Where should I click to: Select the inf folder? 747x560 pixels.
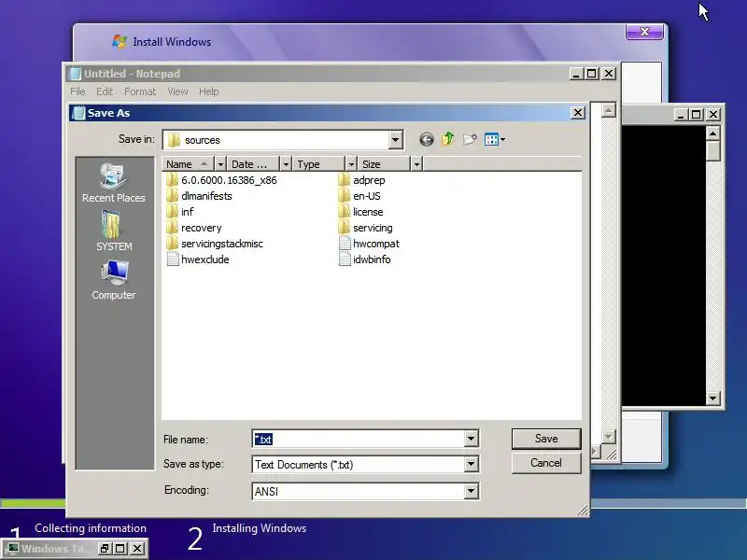coord(180,212)
